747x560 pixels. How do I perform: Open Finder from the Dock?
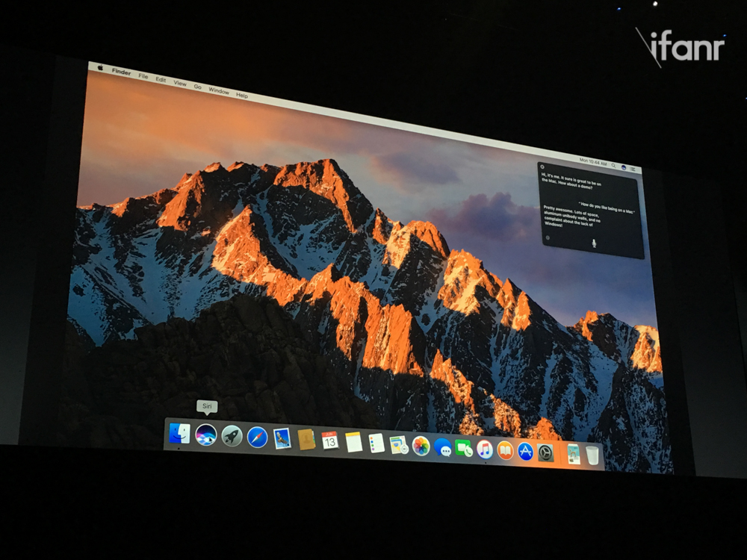[179, 433]
